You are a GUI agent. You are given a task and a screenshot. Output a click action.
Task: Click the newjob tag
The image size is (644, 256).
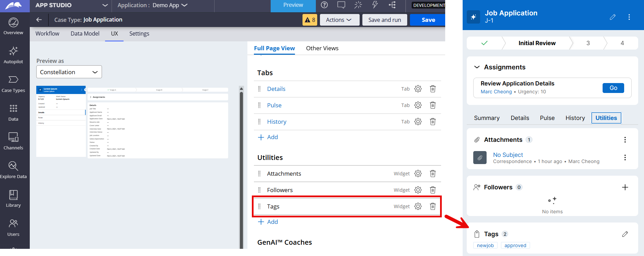(x=485, y=245)
